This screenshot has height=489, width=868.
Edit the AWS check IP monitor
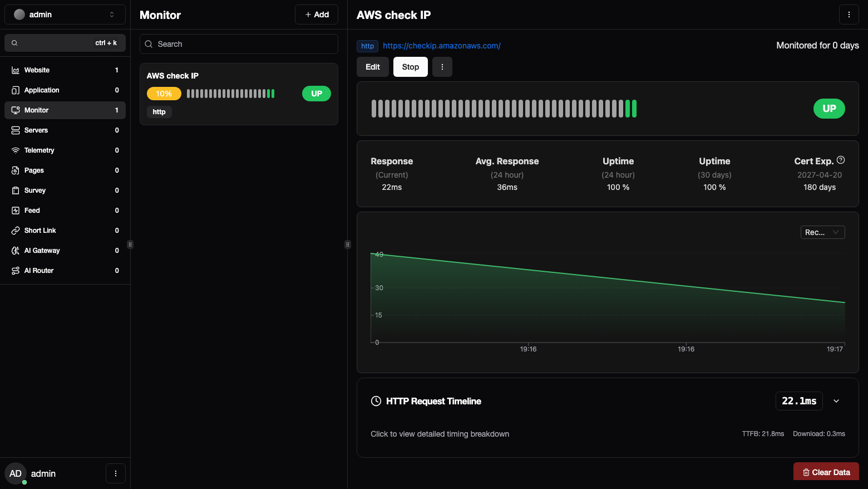(373, 67)
